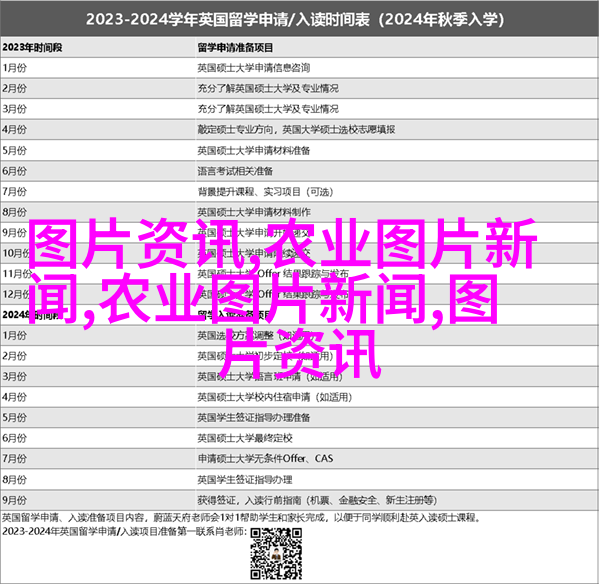
Task: Click 1月份 beside 英国硕士大学申请信息咨询
Action: coord(15,68)
